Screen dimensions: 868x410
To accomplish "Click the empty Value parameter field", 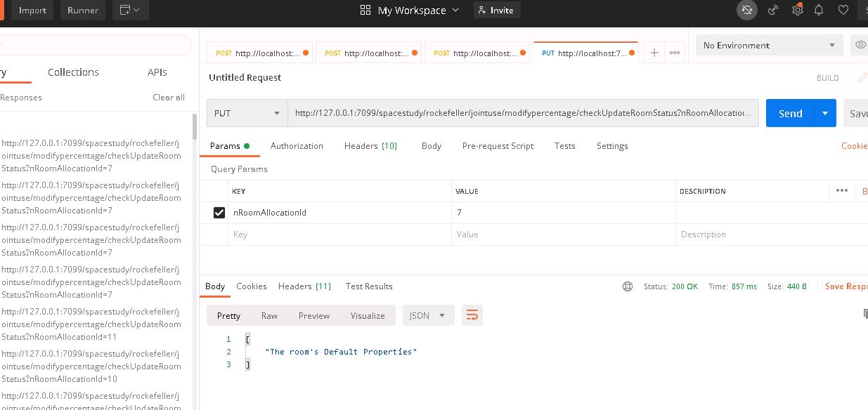I will [564, 234].
